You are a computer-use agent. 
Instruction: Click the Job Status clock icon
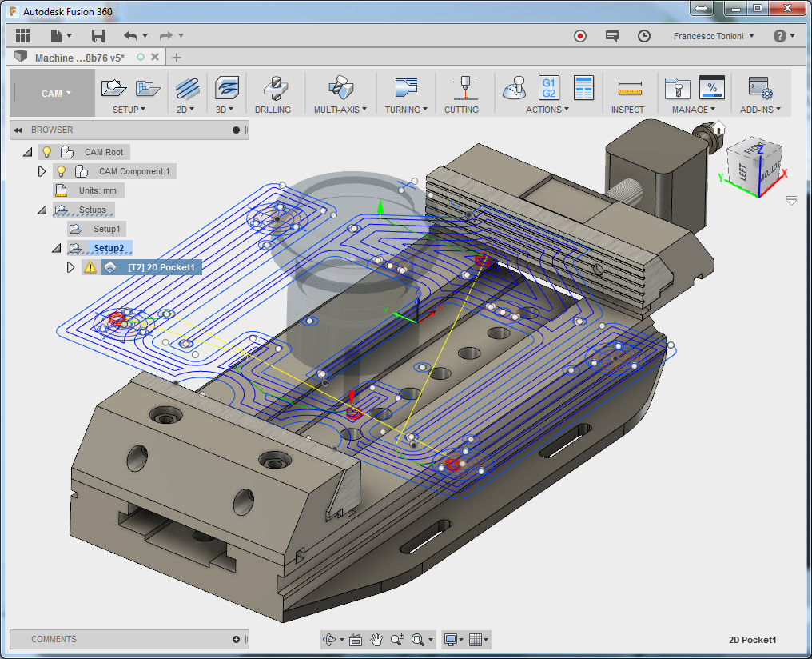click(x=644, y=36)
